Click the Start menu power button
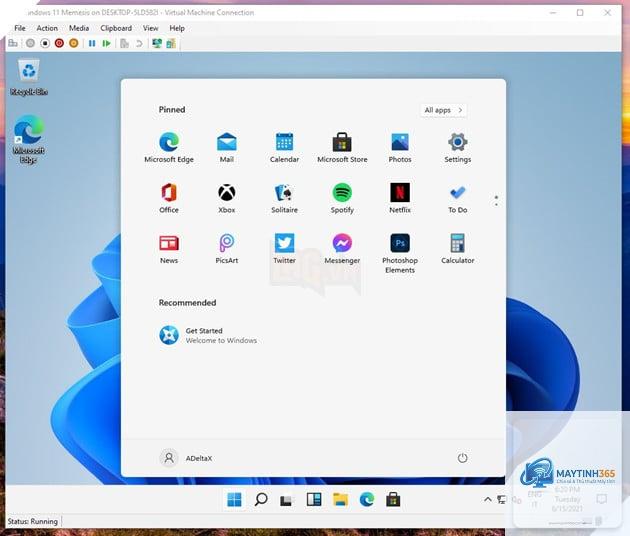The image size is (630, 536). [x=462, y=458]
